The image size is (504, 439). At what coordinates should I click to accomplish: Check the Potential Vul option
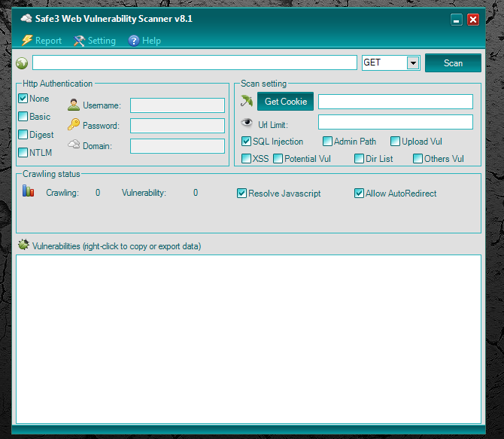tap(278, 159)
